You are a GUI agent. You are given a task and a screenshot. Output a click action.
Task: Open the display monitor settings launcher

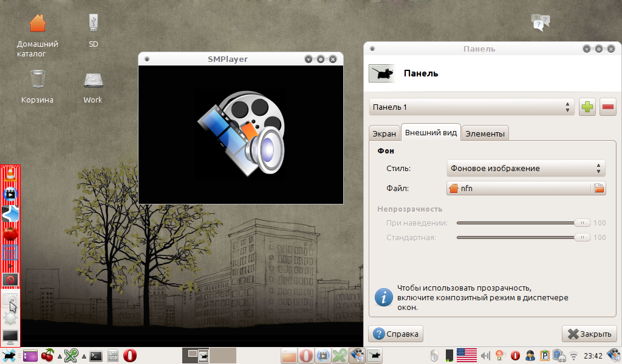(x=10, y=337)
